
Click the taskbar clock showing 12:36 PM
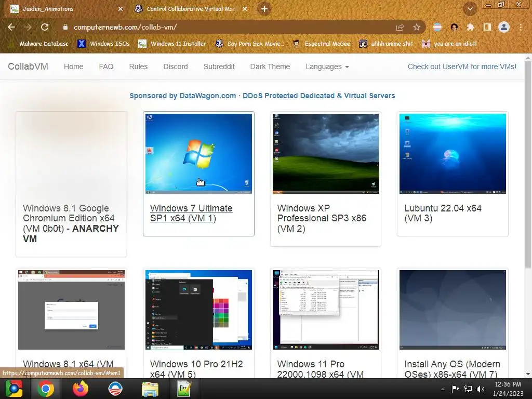(x=508, y=389)
